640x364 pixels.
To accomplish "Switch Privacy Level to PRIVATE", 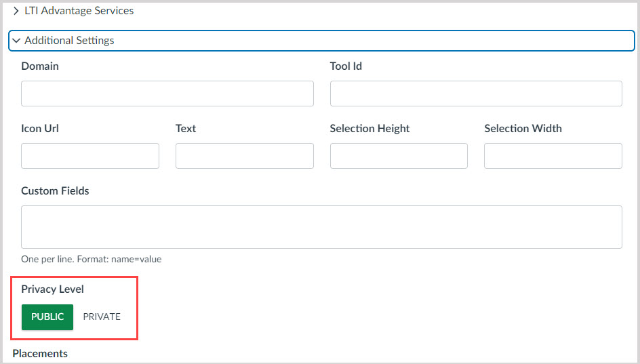I will [102, 317].
